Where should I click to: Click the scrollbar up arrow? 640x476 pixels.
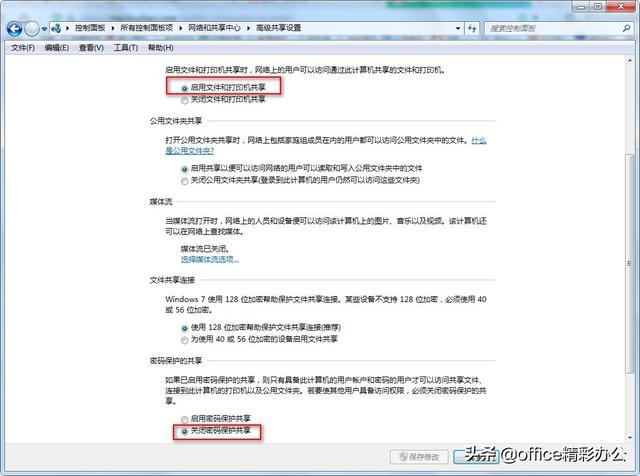click(629, 61)
